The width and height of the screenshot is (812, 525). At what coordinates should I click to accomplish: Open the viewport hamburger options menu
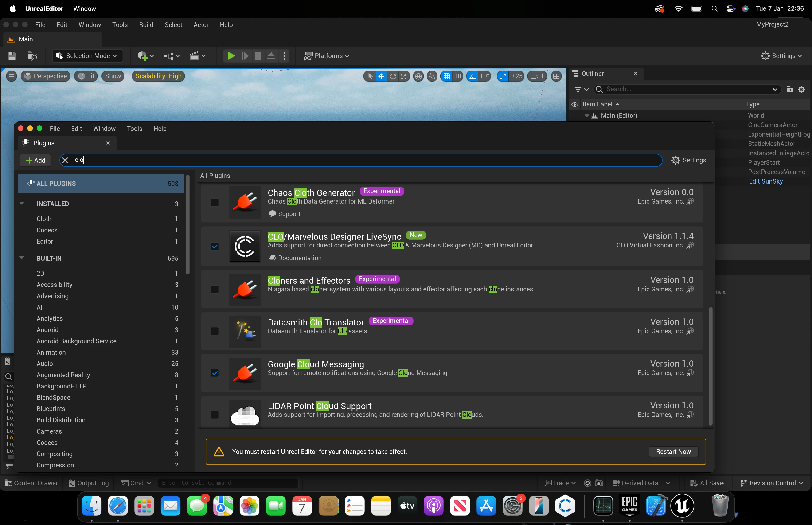coord(11,76)
